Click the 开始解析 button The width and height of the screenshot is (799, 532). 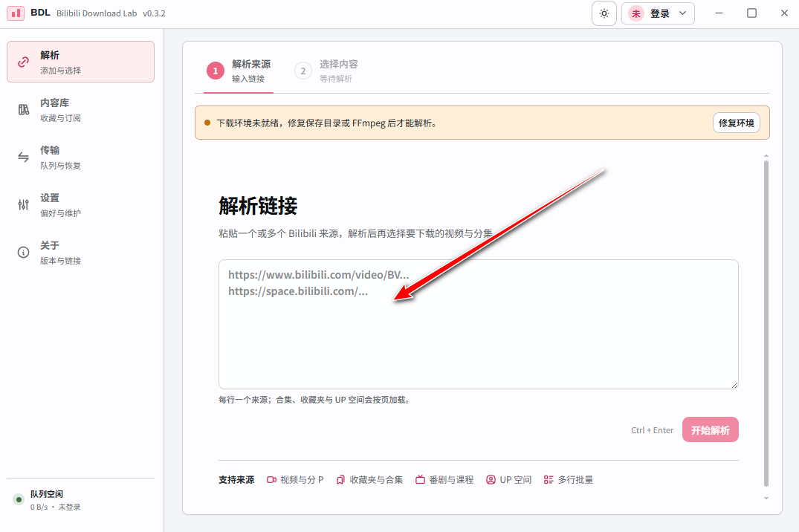[710, 429]
